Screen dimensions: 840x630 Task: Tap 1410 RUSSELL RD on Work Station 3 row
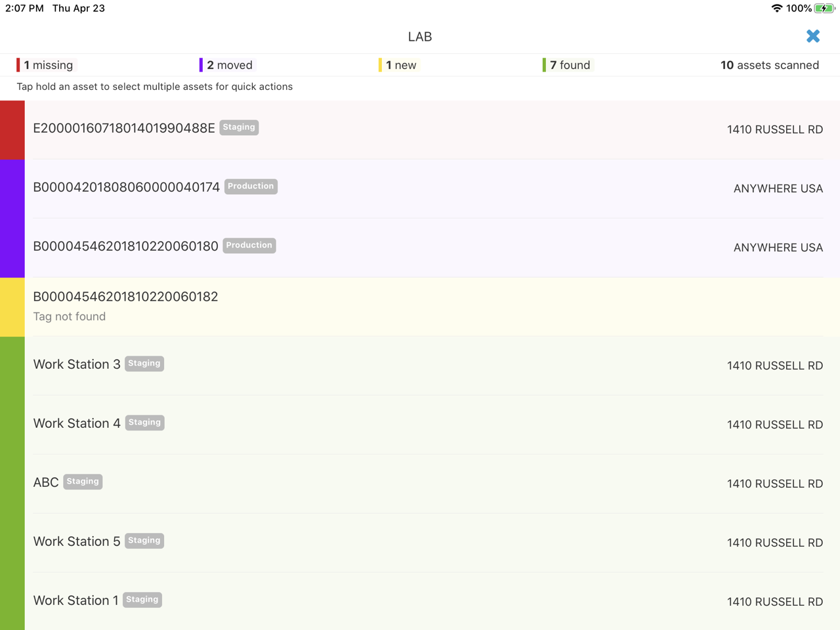775,366
